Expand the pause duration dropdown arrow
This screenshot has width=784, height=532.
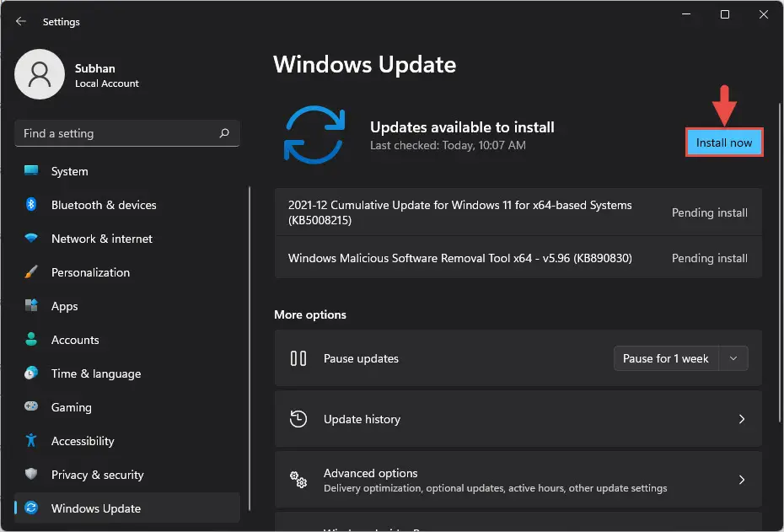tap(733, 358)
